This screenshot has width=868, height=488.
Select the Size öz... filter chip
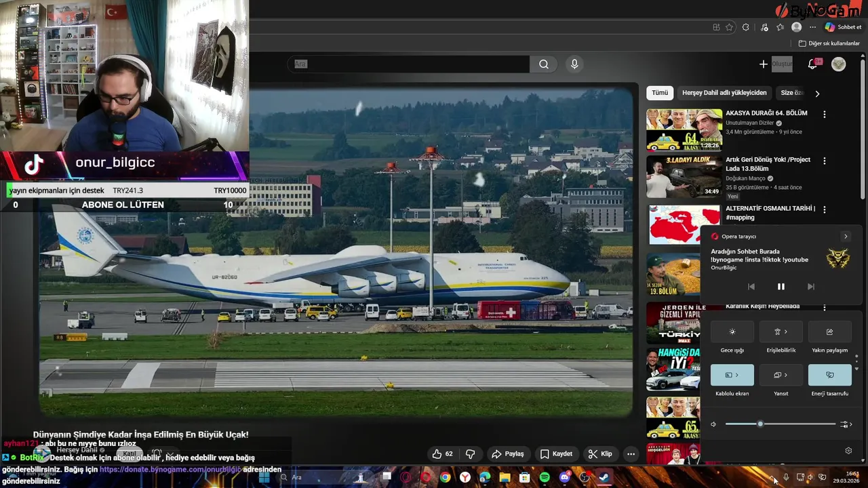(x=791, y=93)
